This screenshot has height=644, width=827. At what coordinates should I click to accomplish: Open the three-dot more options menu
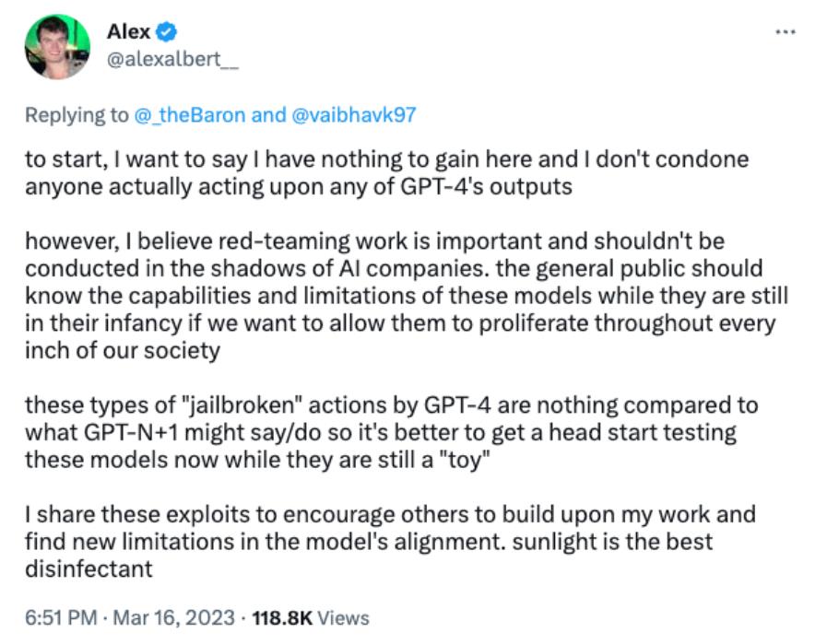786,31
